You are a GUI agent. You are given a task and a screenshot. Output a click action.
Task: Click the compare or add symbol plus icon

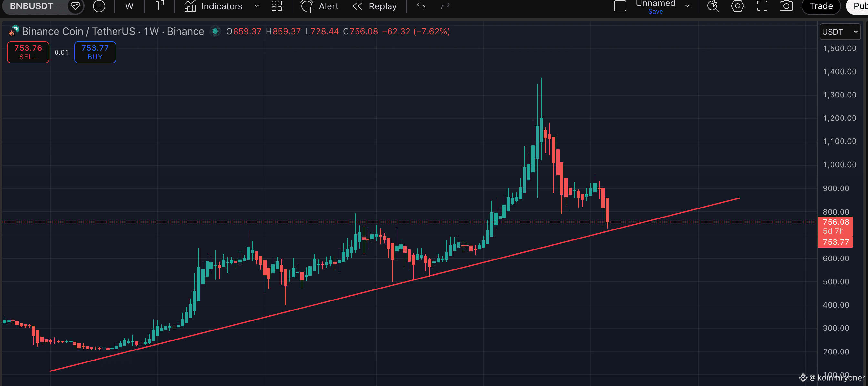99,6
